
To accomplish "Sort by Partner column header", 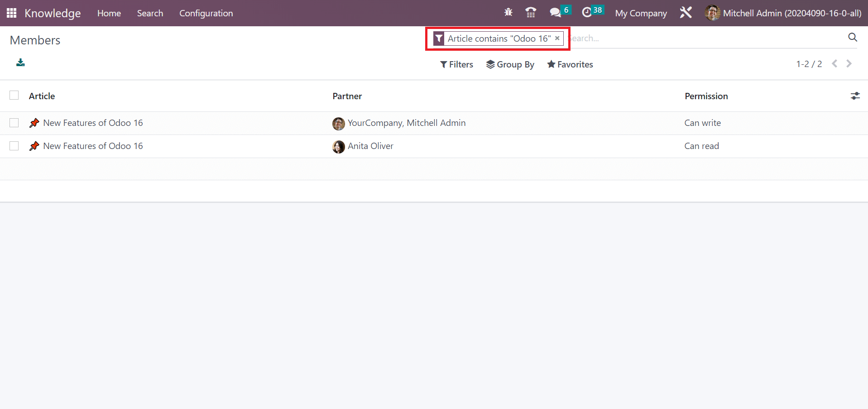I will (x=347, y=96).
